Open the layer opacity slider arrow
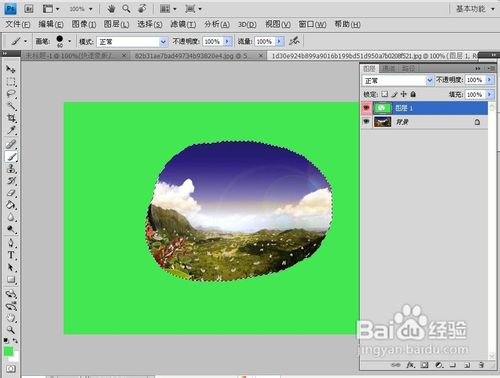 (489, 80)
